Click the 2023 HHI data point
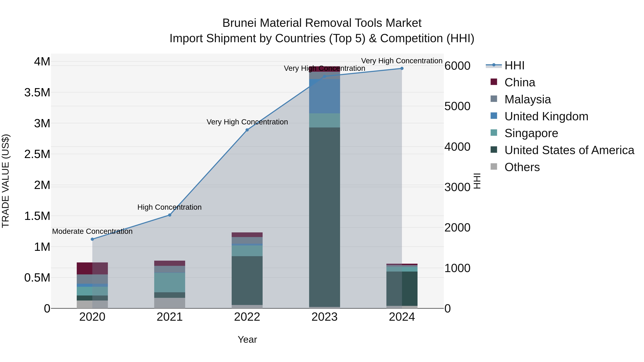 point(325,77)
